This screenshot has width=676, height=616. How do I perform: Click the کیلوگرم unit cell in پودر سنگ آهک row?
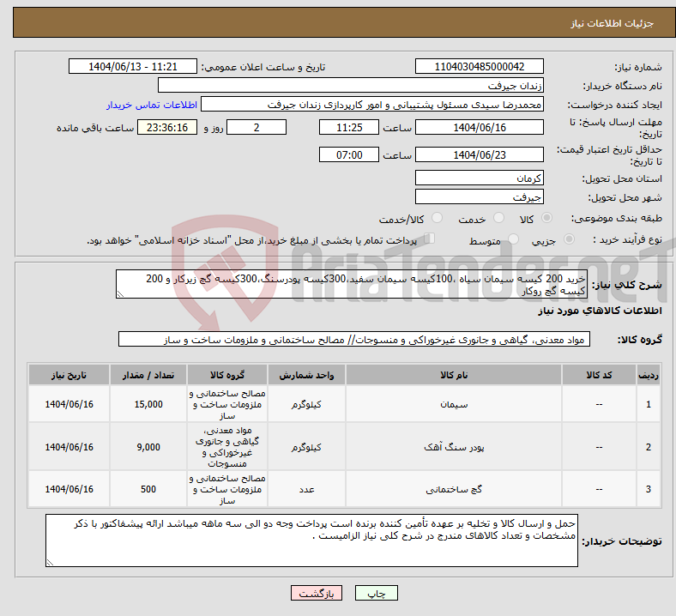(x=306, y=447)
